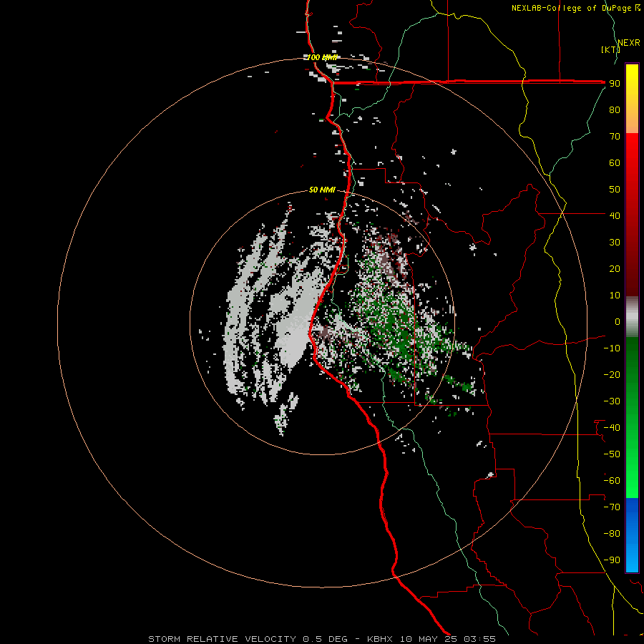
Task: Click the 0 value on velocity scale
Action: 618,321
